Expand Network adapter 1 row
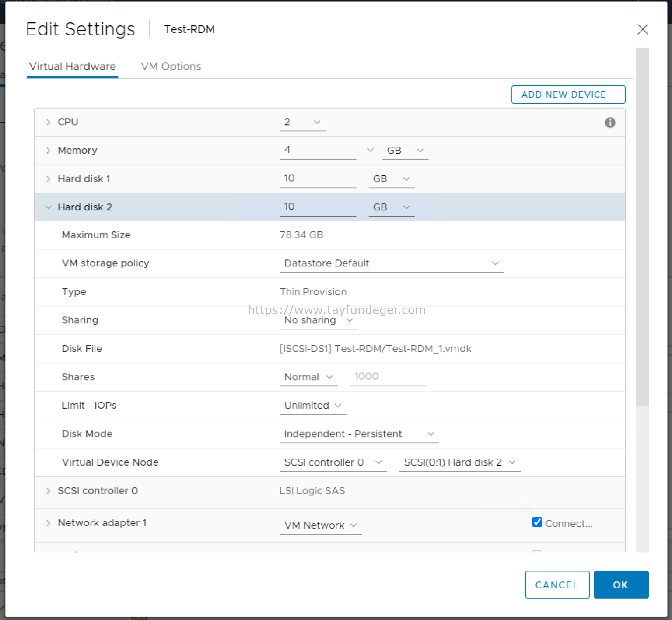Screen dimensions: 672x620 pos(48,523)
